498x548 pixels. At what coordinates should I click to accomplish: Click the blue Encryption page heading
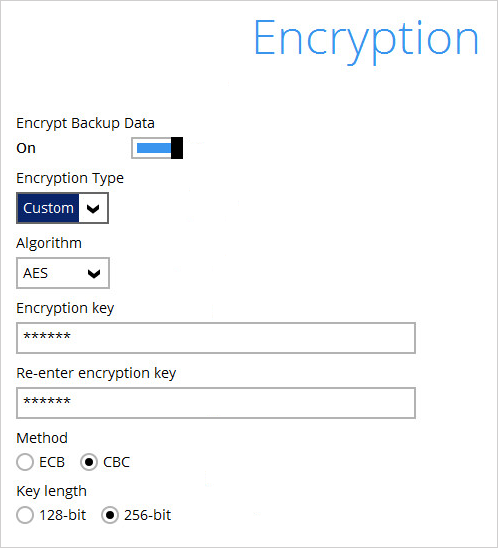(366, 41)
